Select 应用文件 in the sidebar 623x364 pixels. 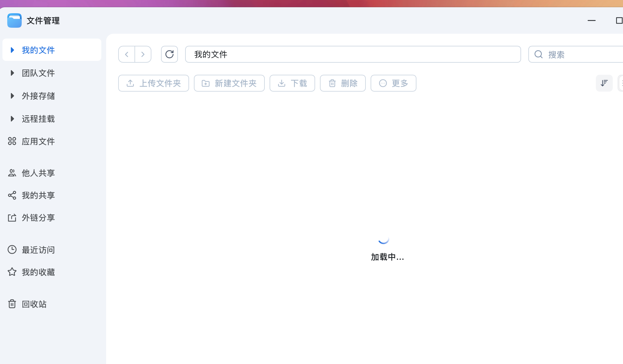38,141
